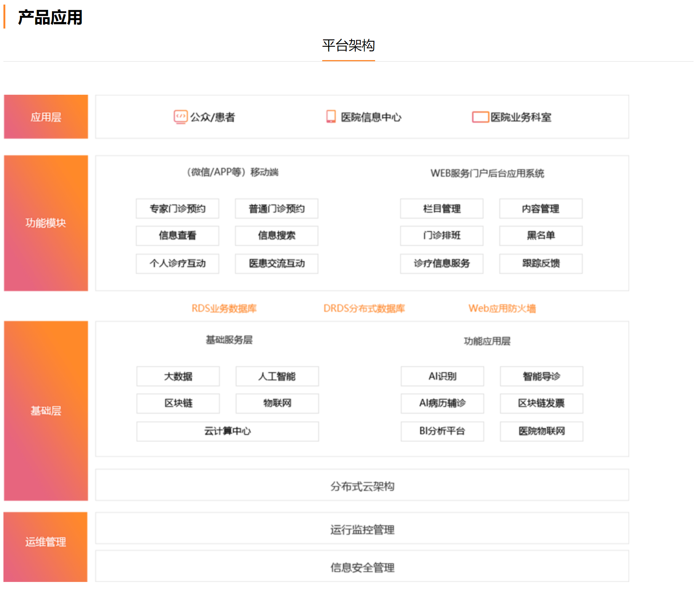The width and height of the screenshot is (700, 593).
Task: Click the 黑名单 box
Action: (x=541, y=236)
